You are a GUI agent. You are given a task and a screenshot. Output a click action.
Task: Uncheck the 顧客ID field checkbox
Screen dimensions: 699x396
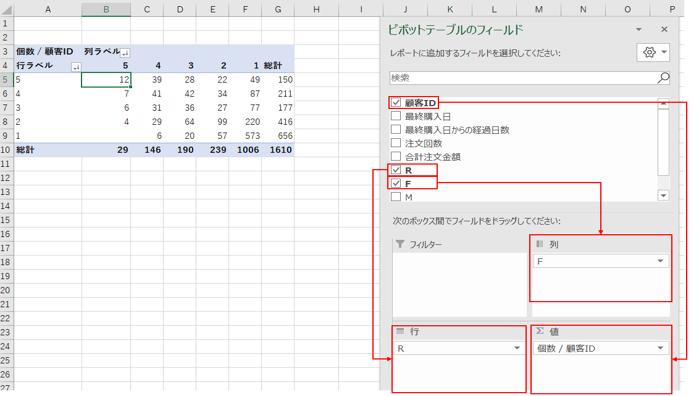coord(396,103)
